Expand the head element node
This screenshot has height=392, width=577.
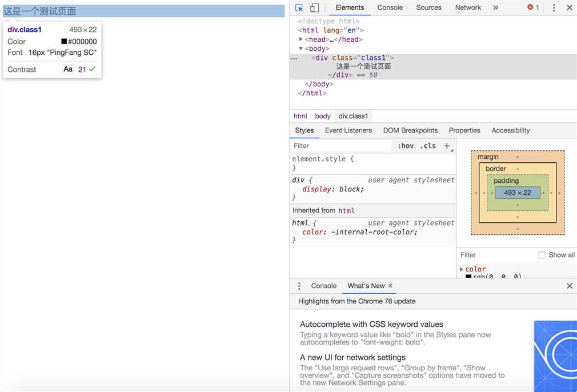coord(301,39)
